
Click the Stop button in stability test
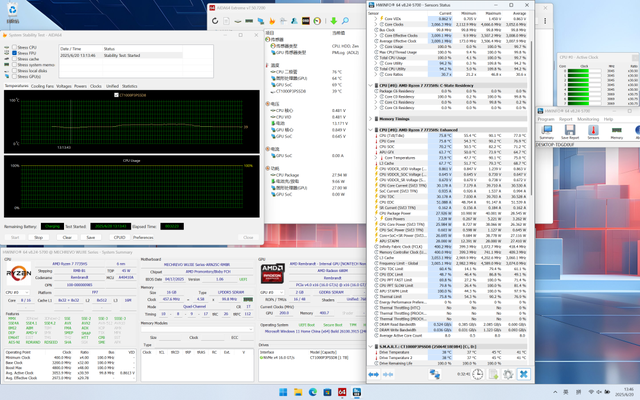(38, 237)
